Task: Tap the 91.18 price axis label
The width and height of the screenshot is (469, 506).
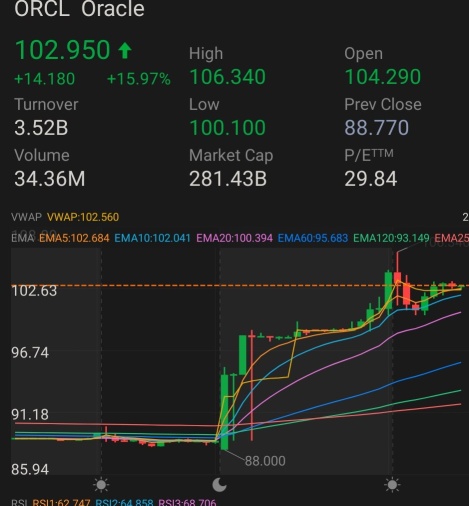Action: (30, 415)
